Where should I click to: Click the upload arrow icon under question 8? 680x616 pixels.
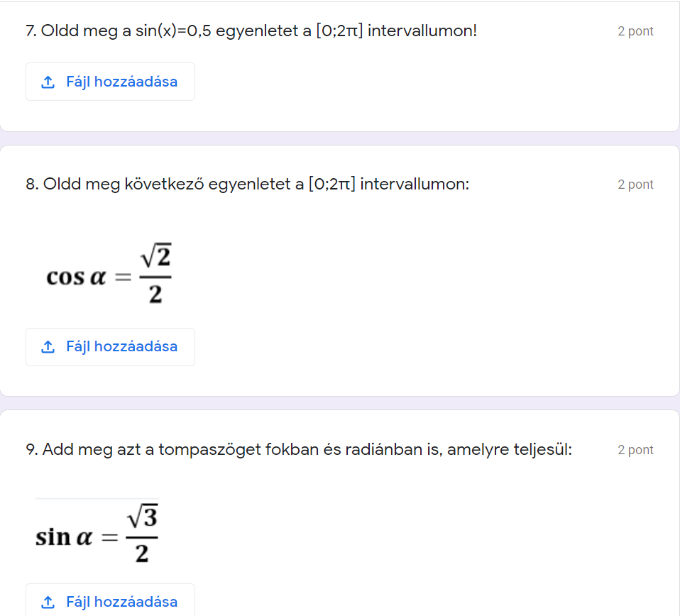click(48, 347)
